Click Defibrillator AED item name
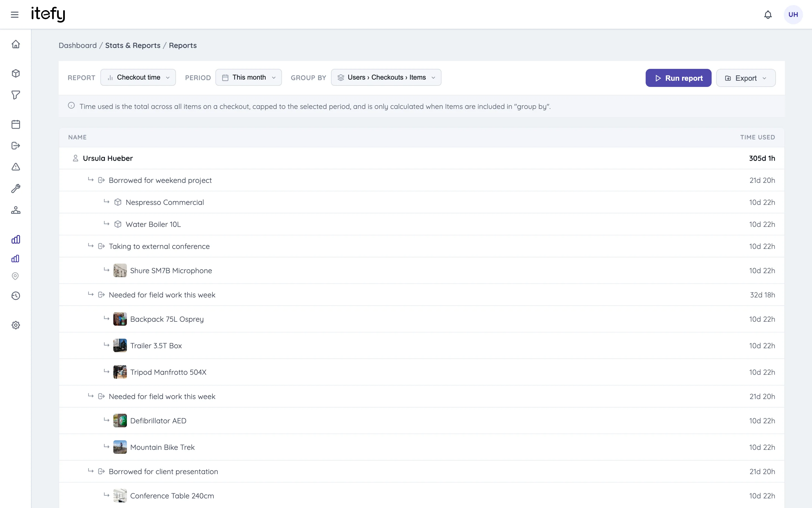812x508 pixels. click(x=158, y=421)
